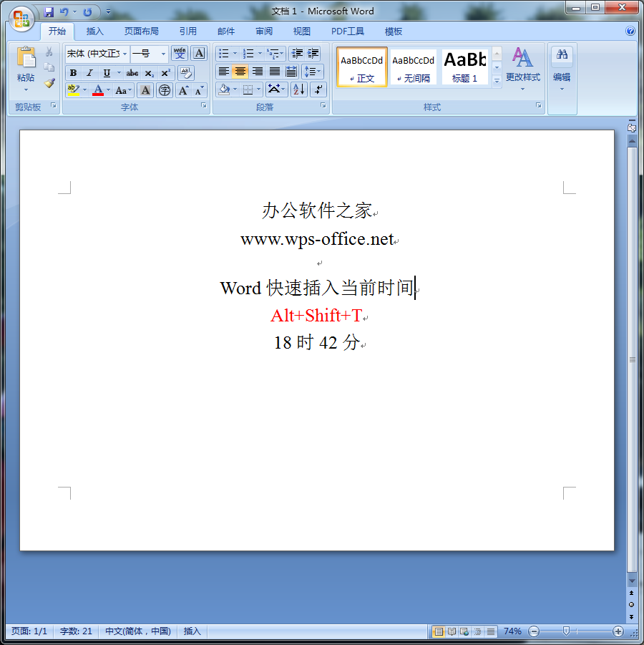644x645 pixels.
Task: Sort the selected paragraphs
Action: [x=299, y=89]
